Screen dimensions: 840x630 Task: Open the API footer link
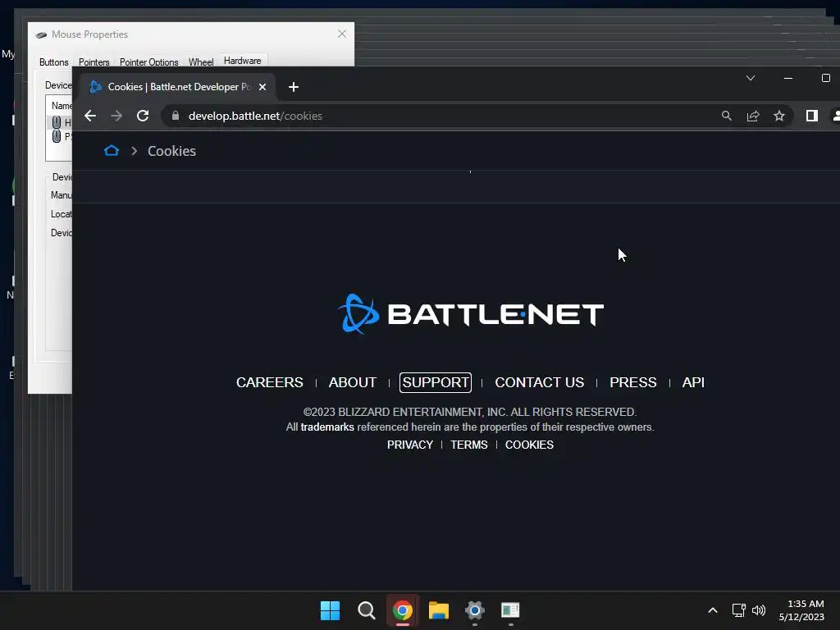coord(693,382)
